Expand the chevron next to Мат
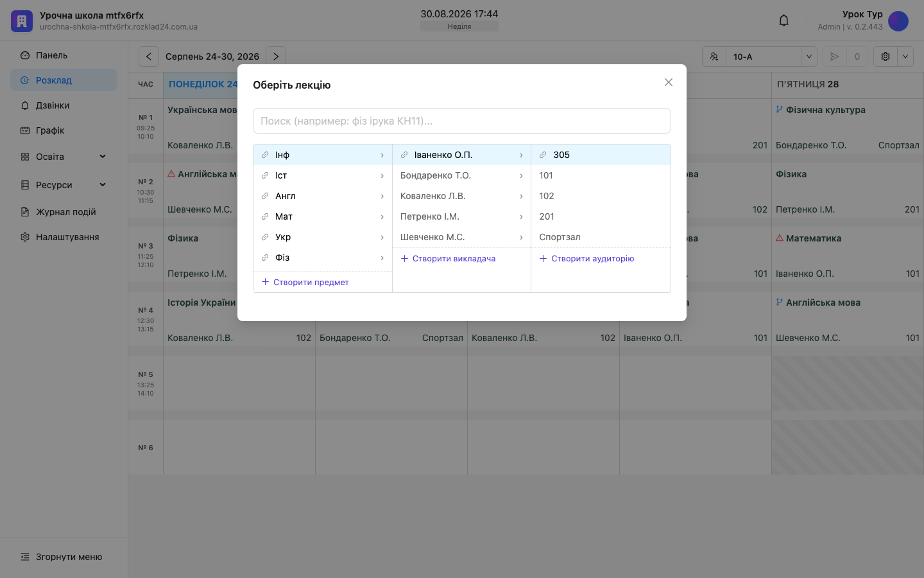The width and height of the screenshot is (924, 578). pos(382,216)
